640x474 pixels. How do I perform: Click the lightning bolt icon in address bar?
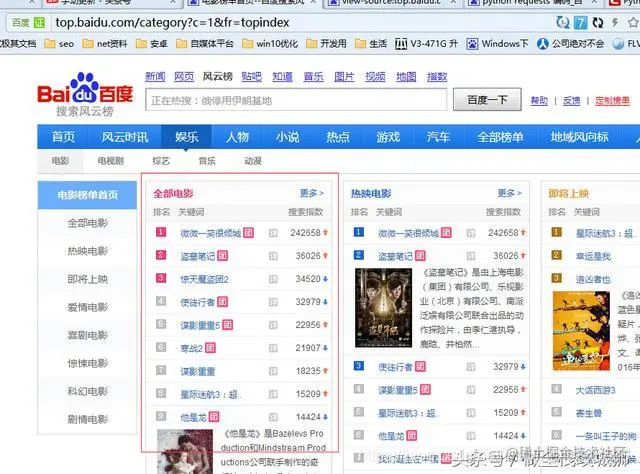coord(615,22)
